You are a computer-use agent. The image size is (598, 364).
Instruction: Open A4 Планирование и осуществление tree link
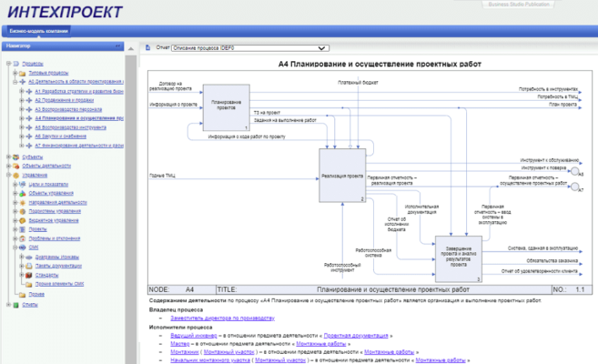[x=79, y=118]
